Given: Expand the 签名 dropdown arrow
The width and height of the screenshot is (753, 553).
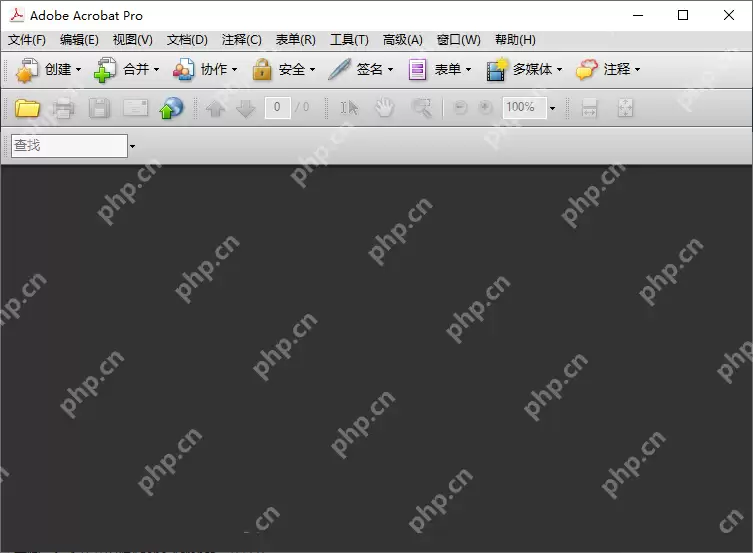Looking at the screenshot, I should point(390,70).
